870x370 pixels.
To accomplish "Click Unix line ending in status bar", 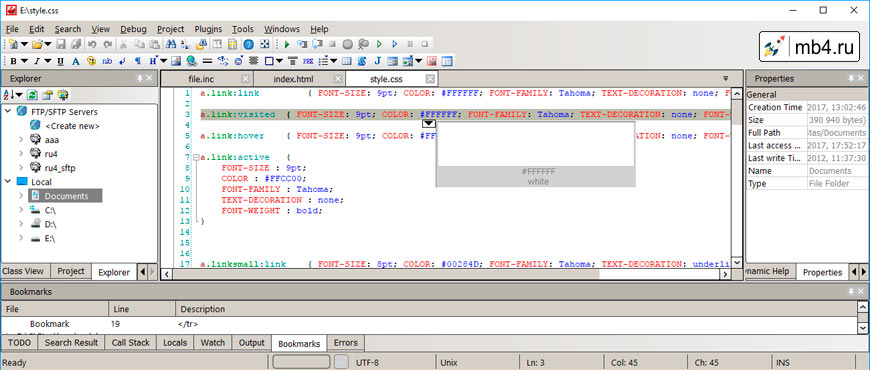I will click(448, 363).
